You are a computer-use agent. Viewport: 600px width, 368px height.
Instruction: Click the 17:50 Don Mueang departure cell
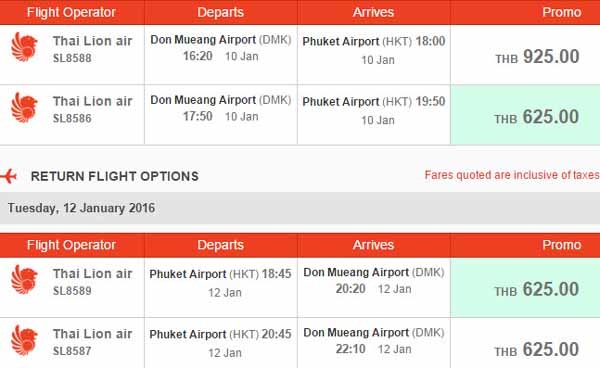[x=221, y=115]
